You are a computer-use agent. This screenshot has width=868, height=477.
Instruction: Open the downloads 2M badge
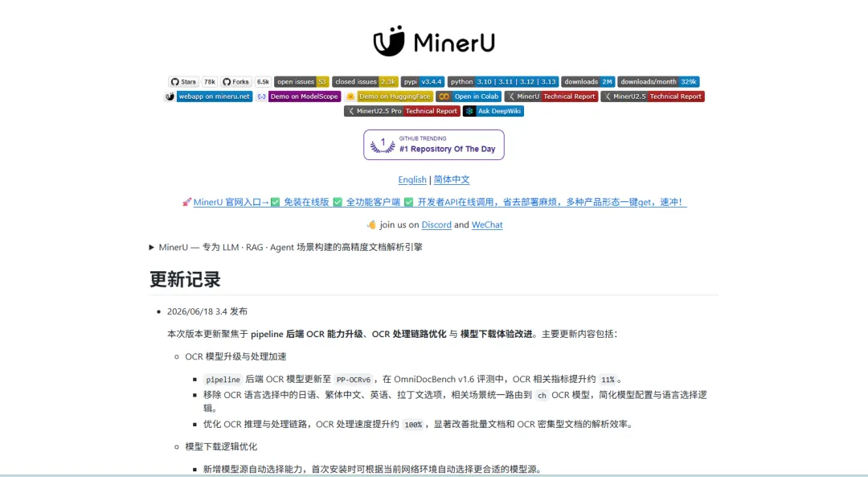pos(588,81)
